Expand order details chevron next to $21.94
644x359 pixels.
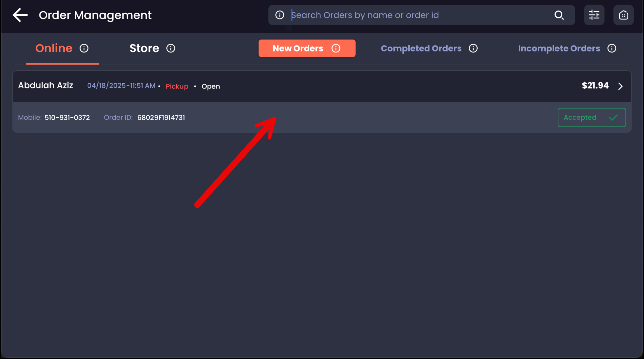pyautogui.click(x=620, y=86)
